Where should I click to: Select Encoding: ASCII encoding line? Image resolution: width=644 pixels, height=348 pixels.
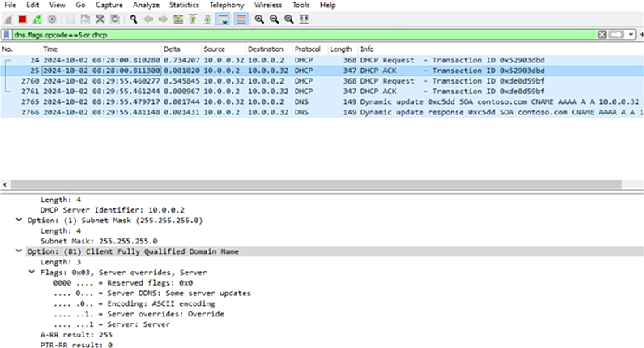pyautogui.click(x=134, y=303)
